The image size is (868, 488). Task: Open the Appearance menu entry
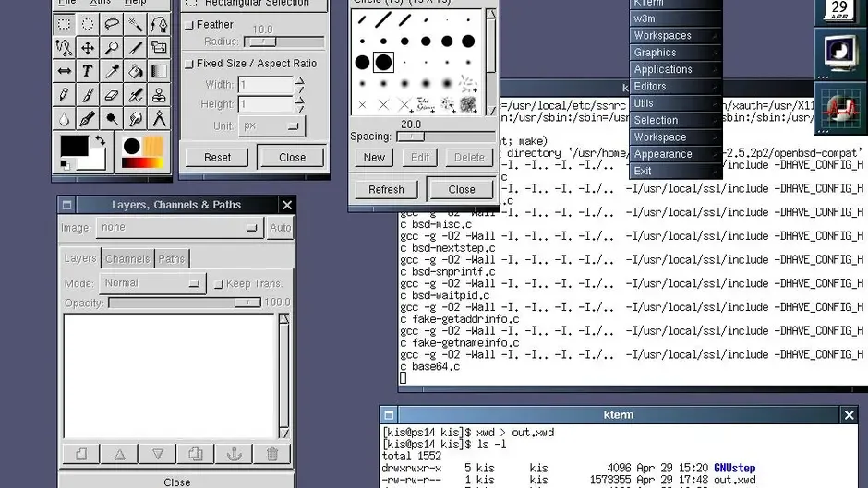click(x=675, y=154)
